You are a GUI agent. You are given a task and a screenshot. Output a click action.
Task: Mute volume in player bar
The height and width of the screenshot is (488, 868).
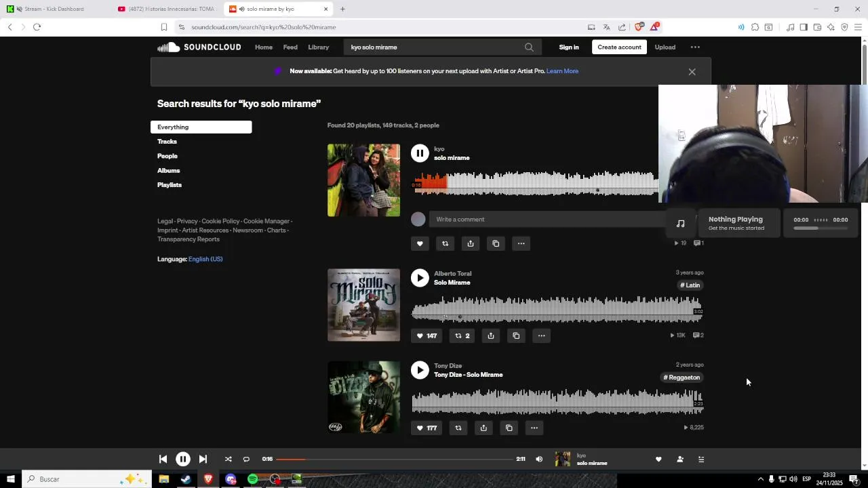(539, 459)
